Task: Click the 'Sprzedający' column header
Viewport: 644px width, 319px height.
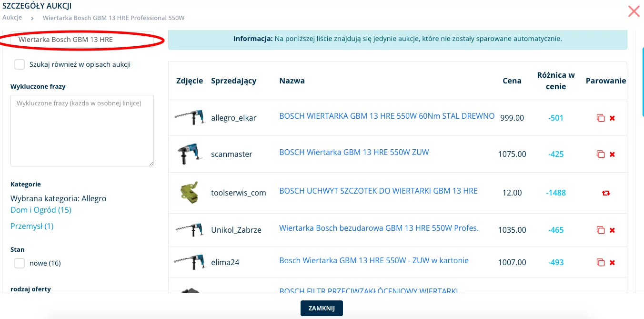Action: point(233,81)
